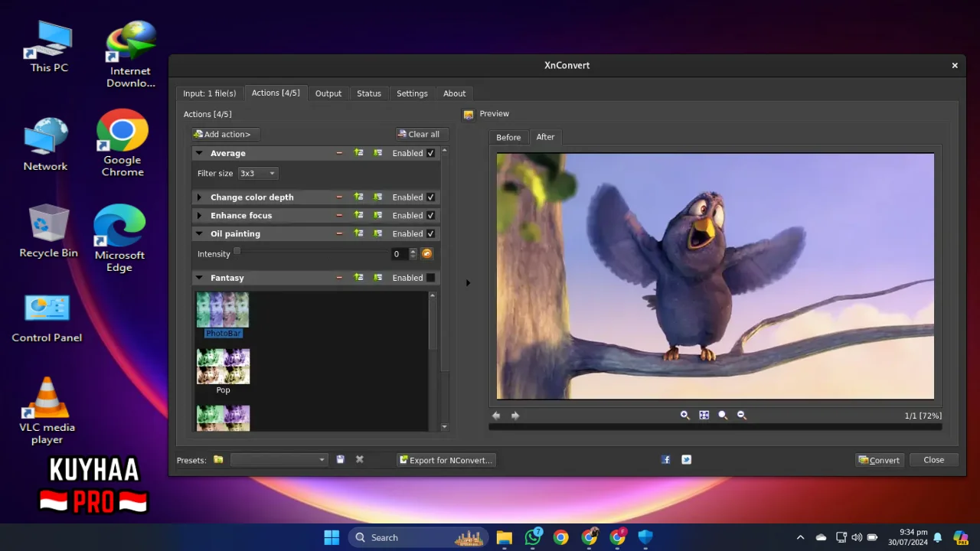This screenshot has height=551, width=980.
Task: Zoom in on the preview image
Action: pos(685,415)
